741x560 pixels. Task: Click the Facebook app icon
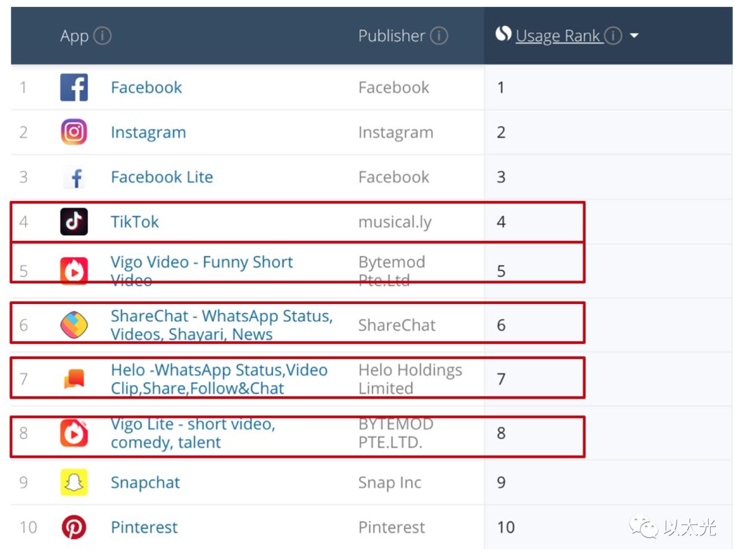click(x=73, y=87)
